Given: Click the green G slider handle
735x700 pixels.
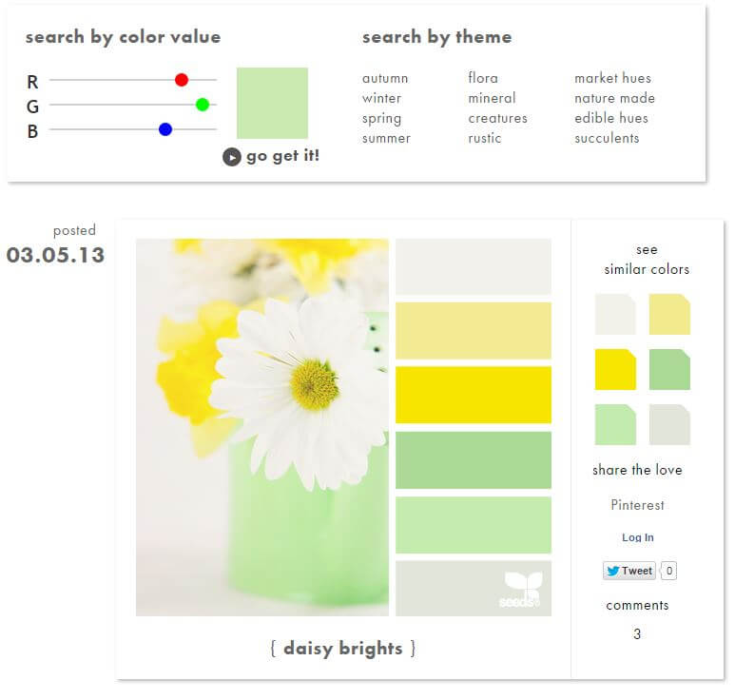Looking at the screenshot, I should click(x=202, y=105).
